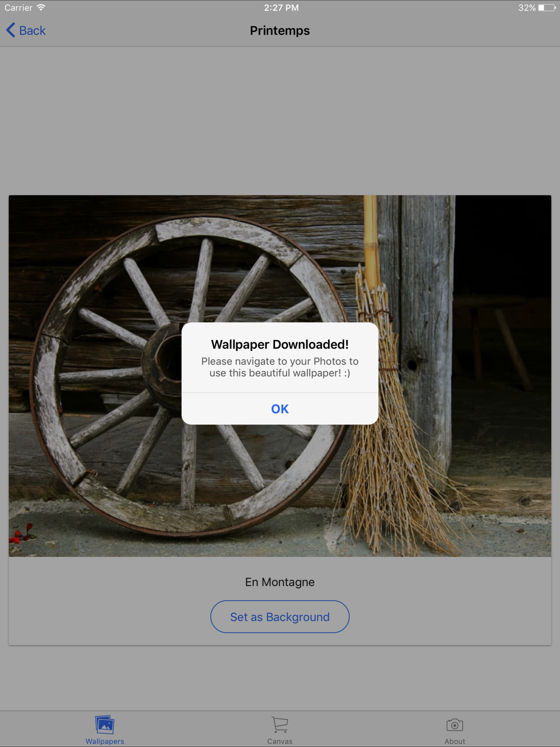560x747 pixels.
Task: Tap the Carrier label in status bar
Action: tap(19, 8)
